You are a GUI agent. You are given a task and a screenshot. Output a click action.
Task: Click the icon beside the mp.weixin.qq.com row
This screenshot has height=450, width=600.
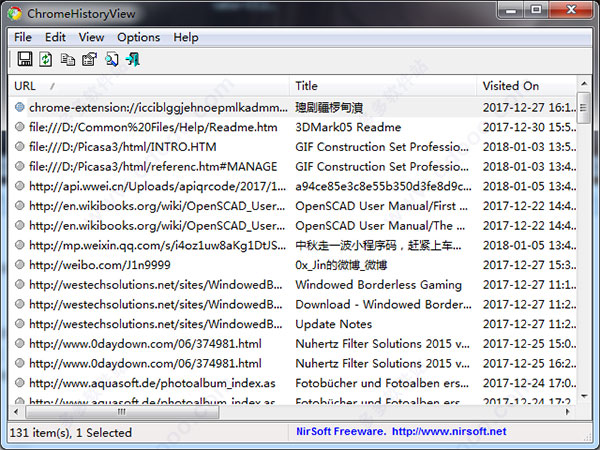coord(20,245)
